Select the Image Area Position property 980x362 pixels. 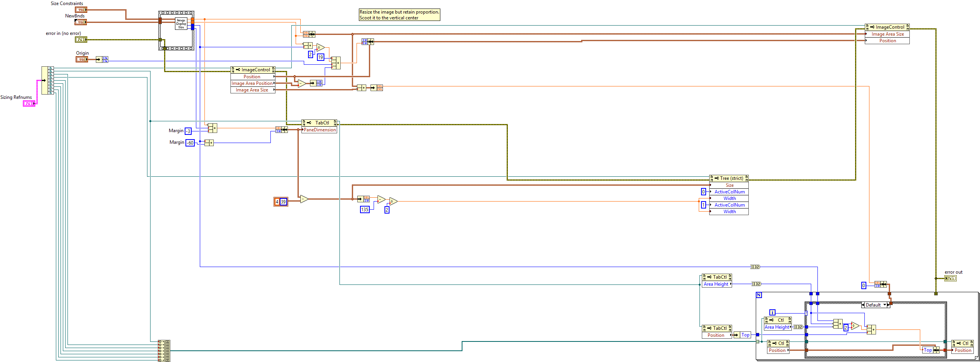coord(252,83)
